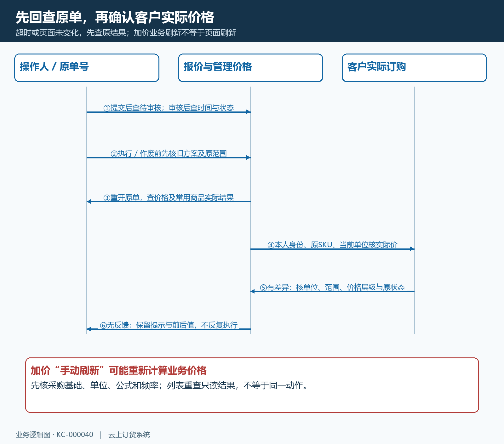The height and width of the screenshot is (444, 504).
Task: Click step ⑤ 有差异 message label
Action: [332, 287]
